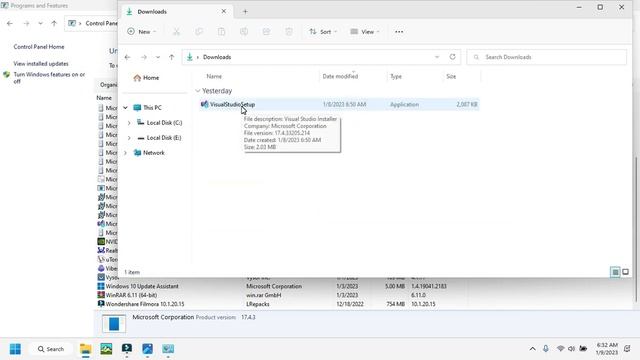Click the Downloads address bar path

pyautogui.click(x=217, y=57)
